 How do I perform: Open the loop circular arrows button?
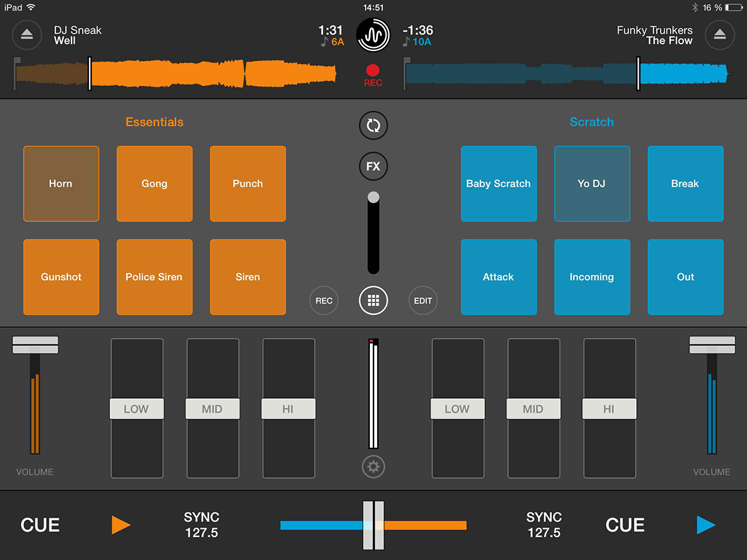373,126
